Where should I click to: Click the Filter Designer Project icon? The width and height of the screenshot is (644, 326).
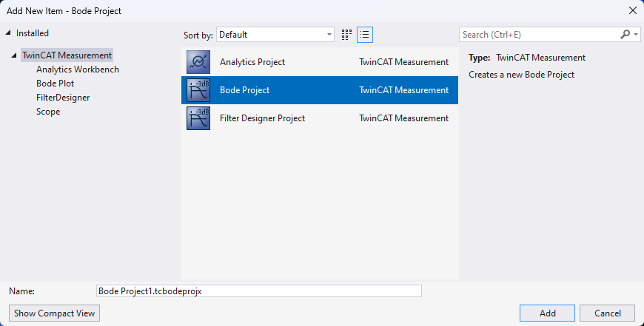(198, 118)
